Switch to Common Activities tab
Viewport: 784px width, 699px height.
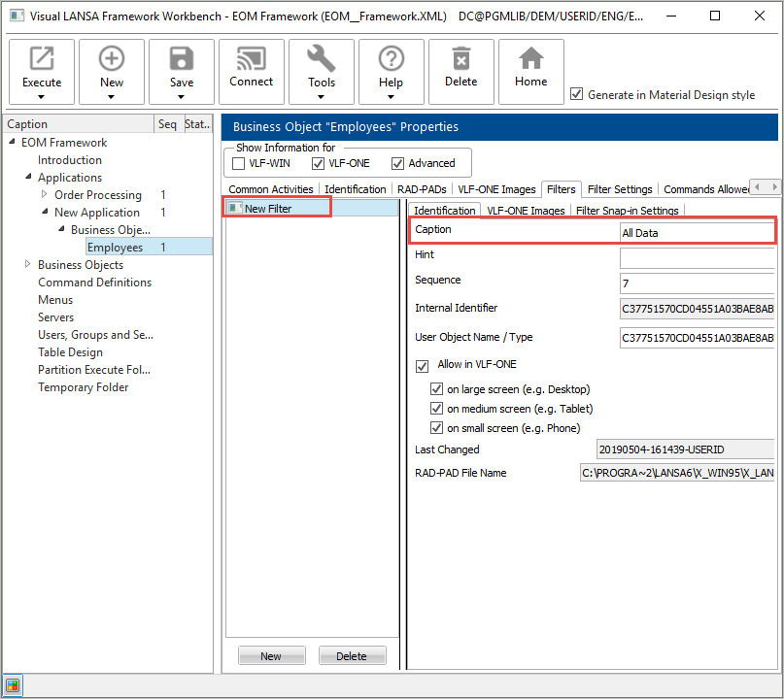click(x=270, y=189)
